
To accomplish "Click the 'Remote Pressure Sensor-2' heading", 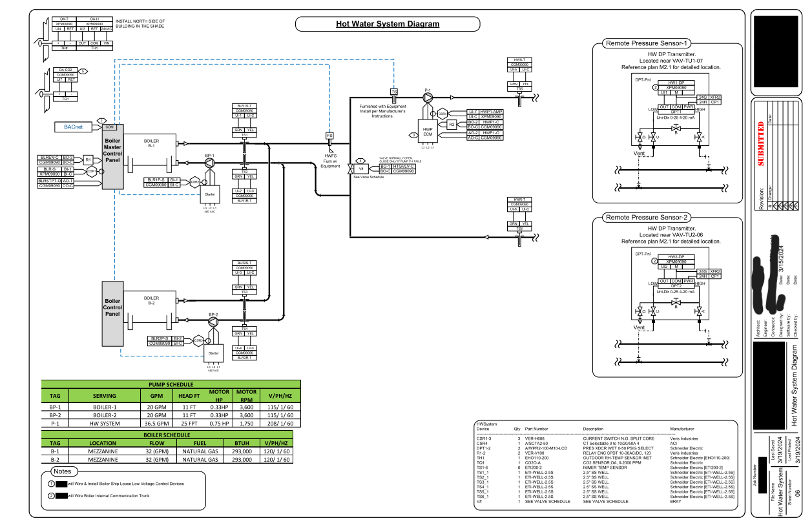I will (x=647, y=218).
